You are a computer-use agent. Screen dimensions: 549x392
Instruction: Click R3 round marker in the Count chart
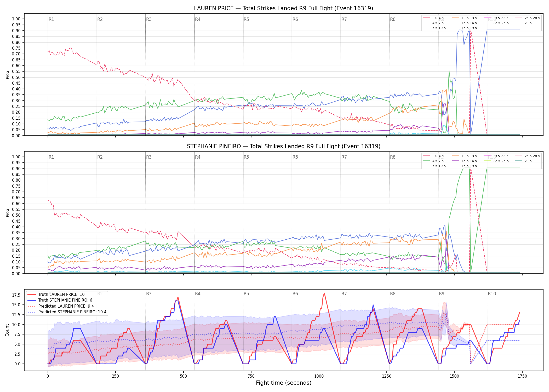pos(149,294)
